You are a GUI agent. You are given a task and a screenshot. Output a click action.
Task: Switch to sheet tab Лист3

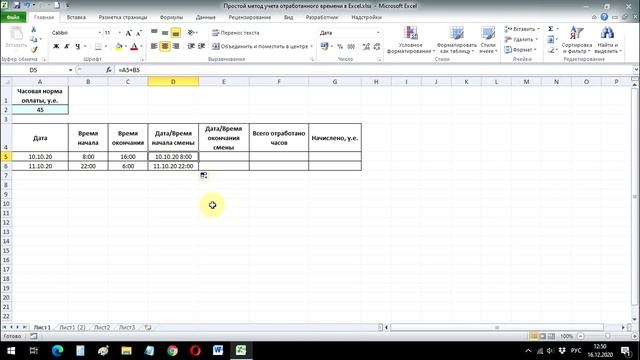[x=127, y=327]
